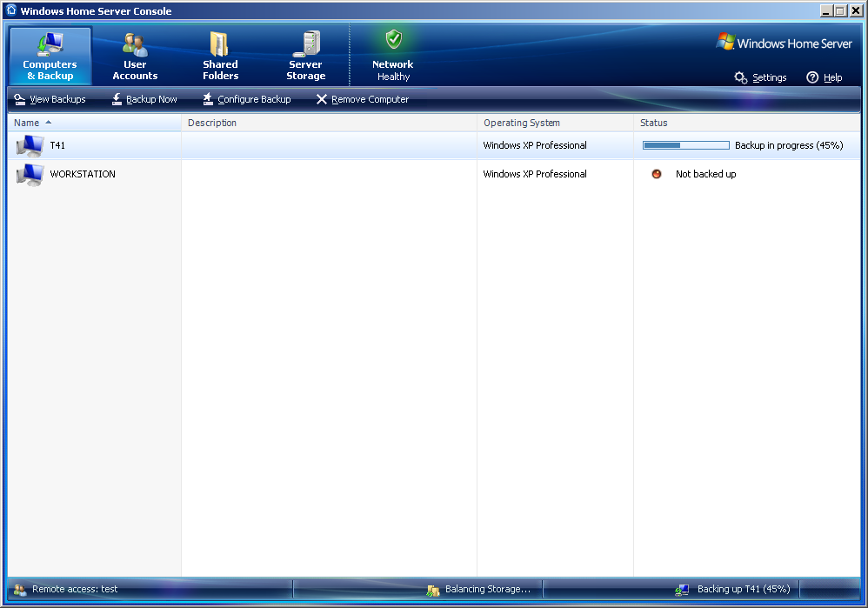868x608 pixels.
Task: Click the Computers & Backup monitor icon
Action: (50, 44)
